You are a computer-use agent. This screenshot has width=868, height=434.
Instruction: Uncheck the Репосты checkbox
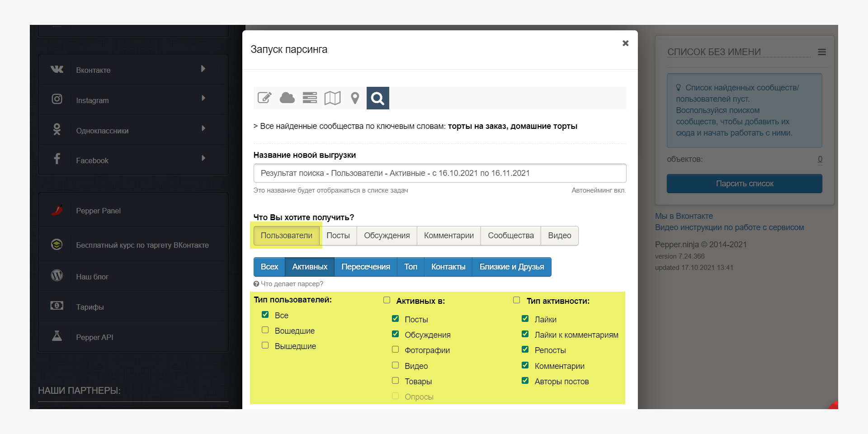[x=525, y=349]
